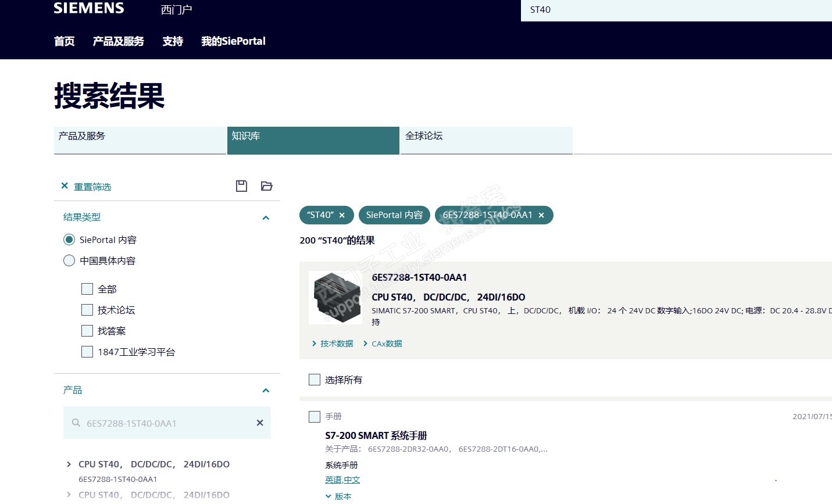
Task: Open the 6ES7288-1ST40-0AA1 product title in results
Action: [x=419, y=277]
